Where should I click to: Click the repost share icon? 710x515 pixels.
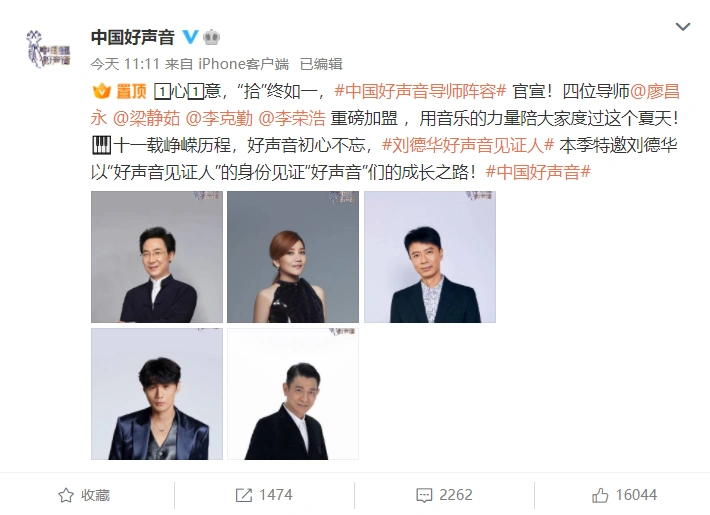244,495
